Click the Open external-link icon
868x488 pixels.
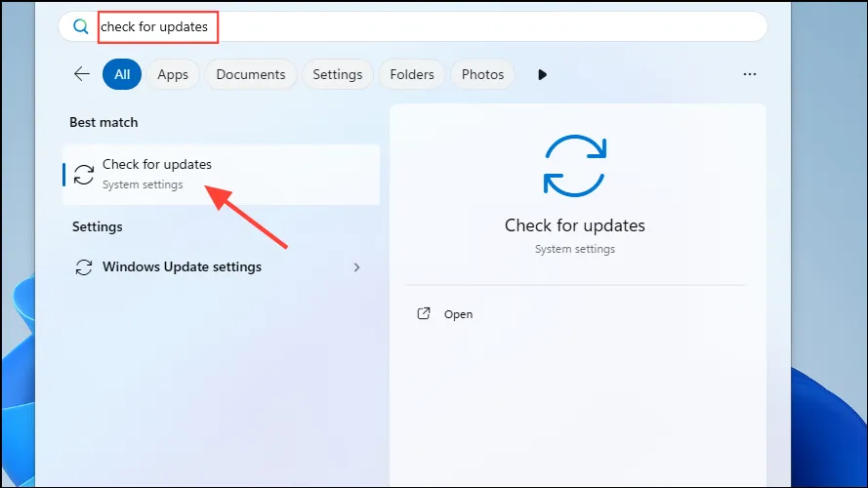424,313
